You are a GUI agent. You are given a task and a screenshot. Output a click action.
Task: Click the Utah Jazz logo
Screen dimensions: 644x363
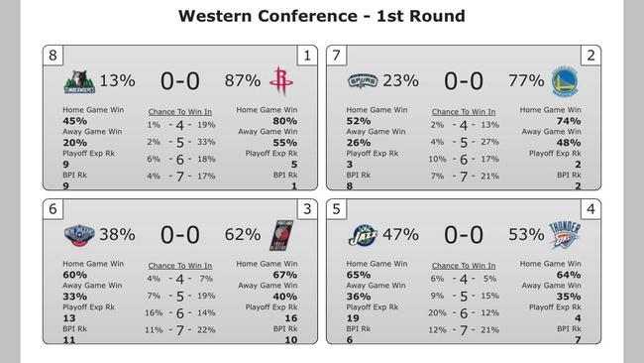(363, 236)
